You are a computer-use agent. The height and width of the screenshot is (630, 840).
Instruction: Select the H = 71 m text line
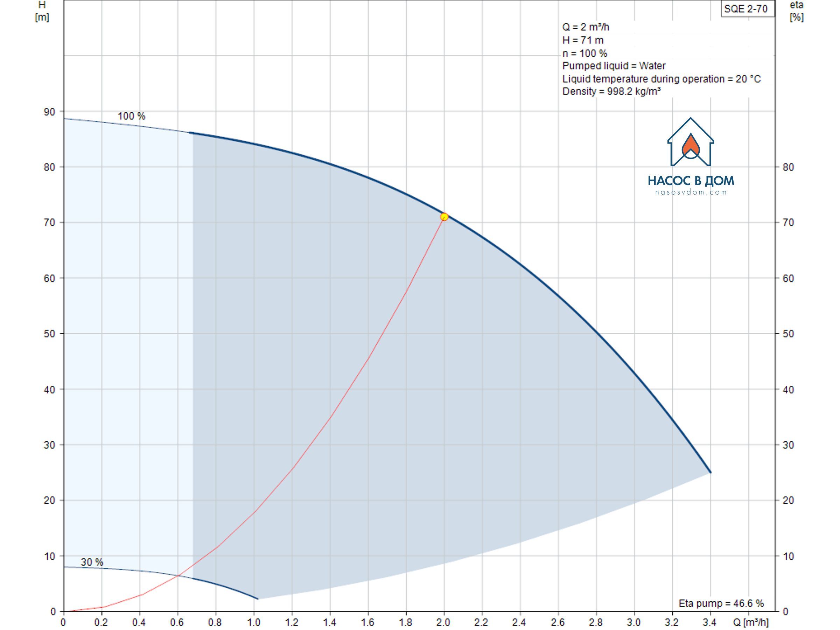point(583,40)
